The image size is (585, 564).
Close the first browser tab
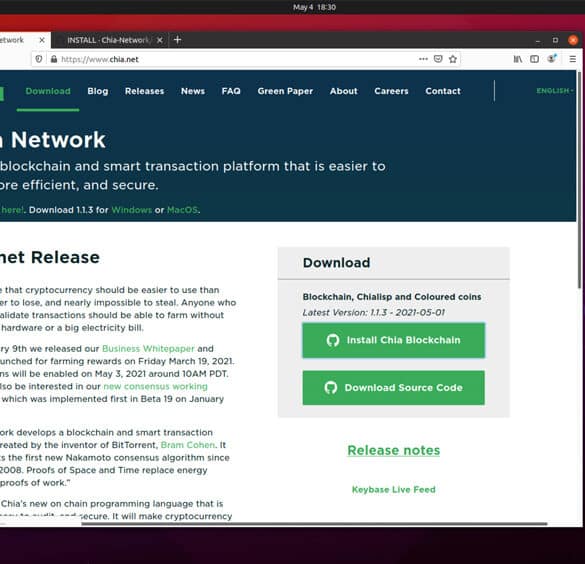pos(42,40)
